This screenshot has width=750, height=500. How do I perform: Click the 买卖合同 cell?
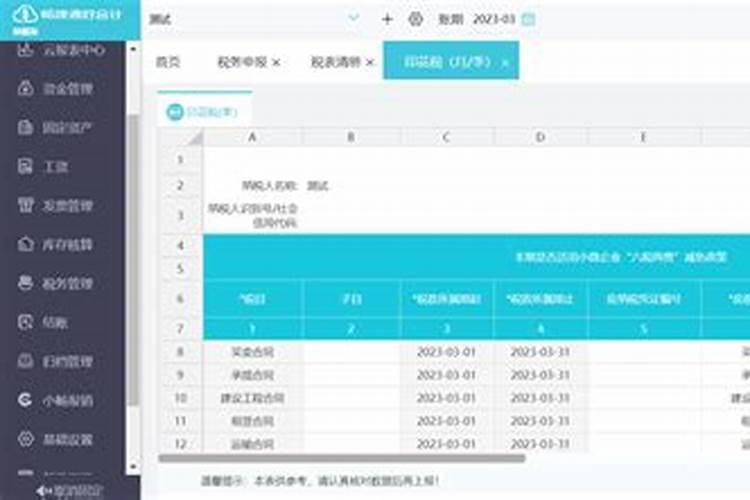[x=253, y=352]
